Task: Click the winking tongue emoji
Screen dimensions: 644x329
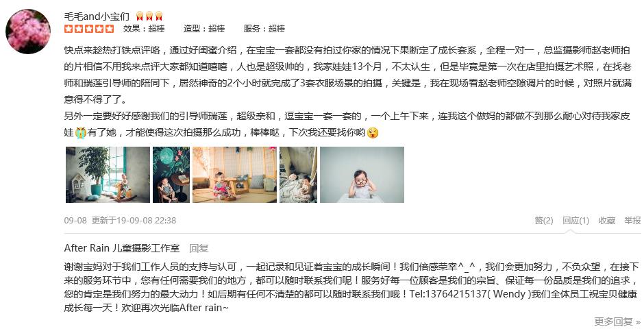Action: coord(373,133)
